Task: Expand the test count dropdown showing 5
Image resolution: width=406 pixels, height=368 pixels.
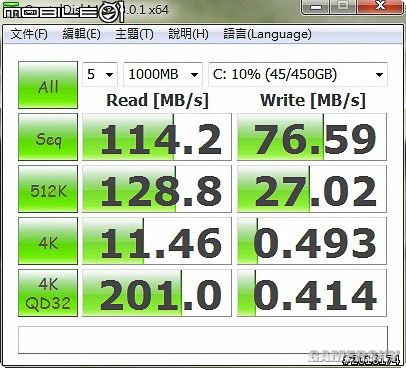Action: (100, 74)
